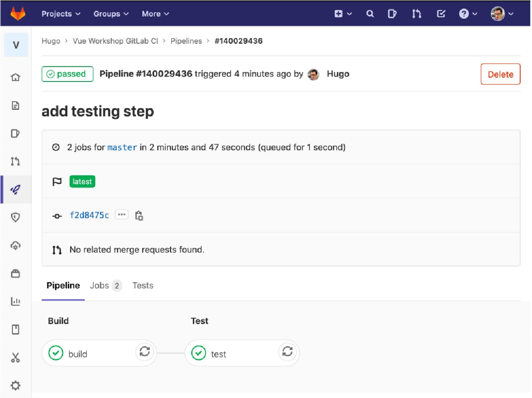Open Settings gear icon in sidebar
The width and height of the screenshot is (532, 398).
click(x=15, y=386)
